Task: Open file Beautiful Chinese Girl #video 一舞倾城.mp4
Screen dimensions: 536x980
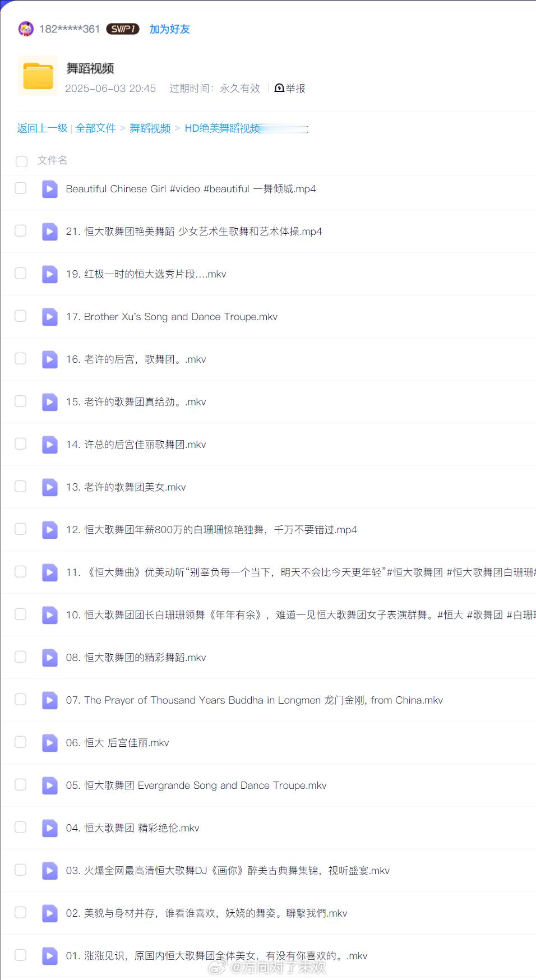Action: coord(191,189)
